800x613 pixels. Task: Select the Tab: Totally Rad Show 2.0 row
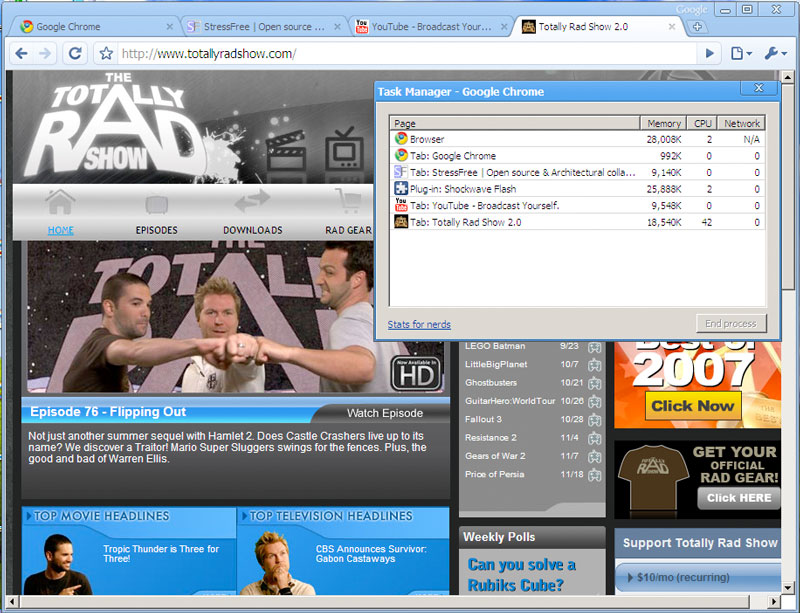pyautogui.click(x=577, y=222)
